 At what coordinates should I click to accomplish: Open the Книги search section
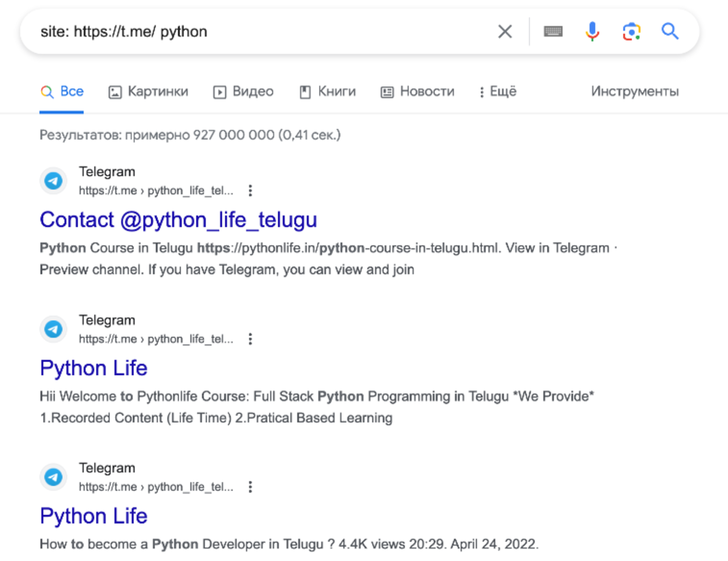[x=327, y=92]
